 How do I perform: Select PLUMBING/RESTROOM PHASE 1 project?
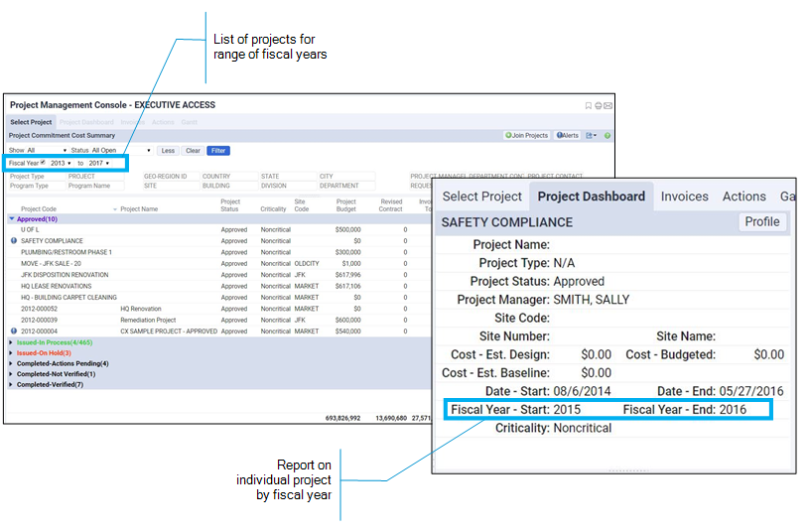click(67, 252)
